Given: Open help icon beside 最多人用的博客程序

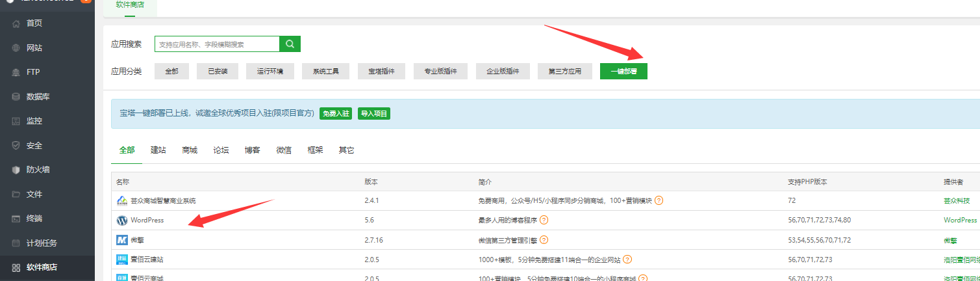Looking at the screenshot, I should point(544,221).
